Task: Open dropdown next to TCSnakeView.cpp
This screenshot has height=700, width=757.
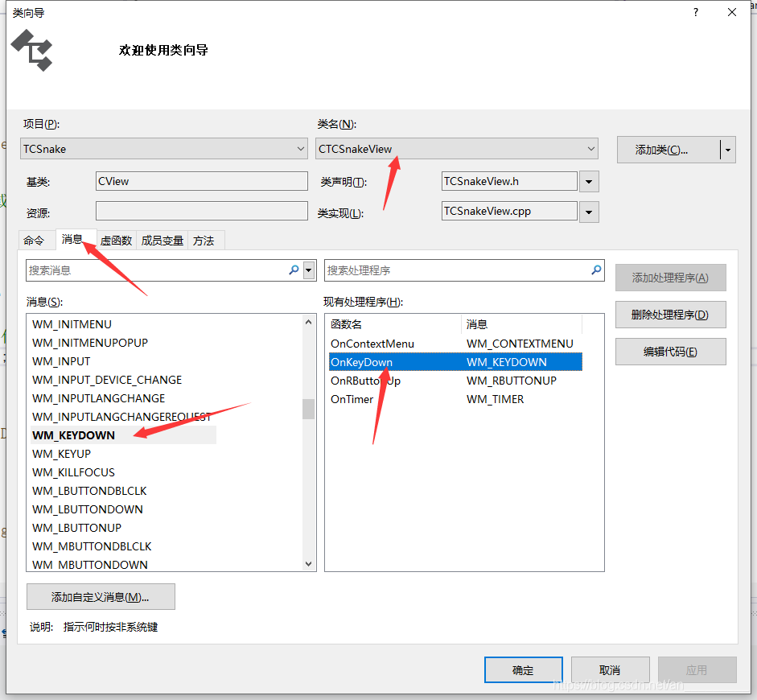Action: click(x=589, y=212)
